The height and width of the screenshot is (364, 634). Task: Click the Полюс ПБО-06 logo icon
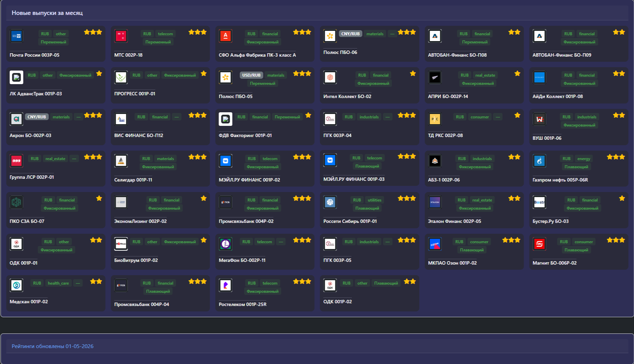[330, 36]
